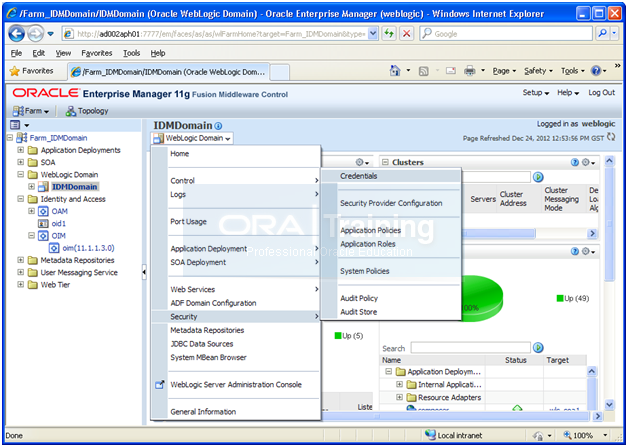Choose Application Policies menu item
Image resolution: width=628 pixels, height=447 pixels.
click(x=370, y=230)
